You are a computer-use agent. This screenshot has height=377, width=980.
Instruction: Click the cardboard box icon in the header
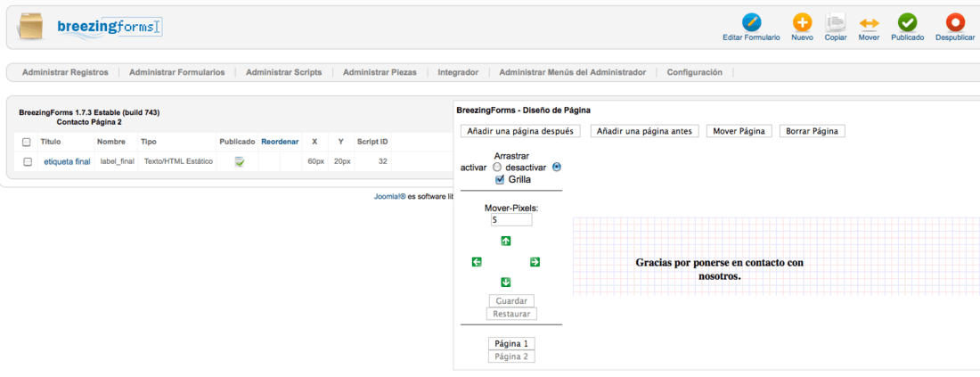click(x=32, y=26)
